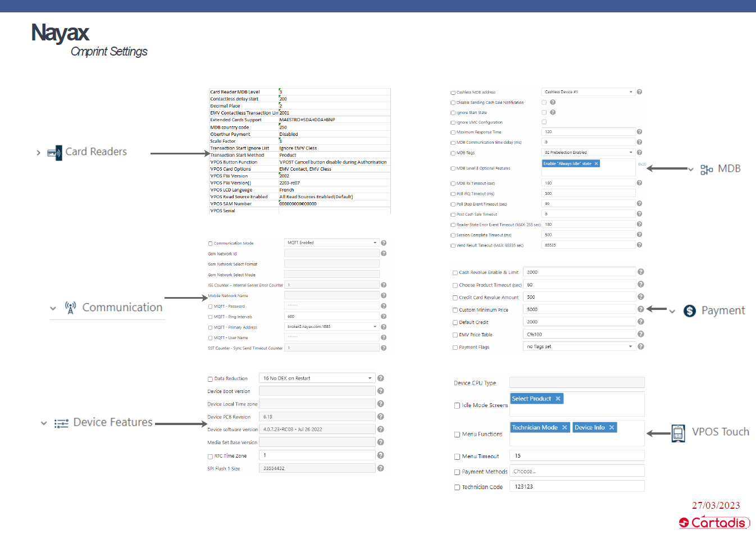
Task: Open help icon for Cashless MDB address
Action: (639, 92)
